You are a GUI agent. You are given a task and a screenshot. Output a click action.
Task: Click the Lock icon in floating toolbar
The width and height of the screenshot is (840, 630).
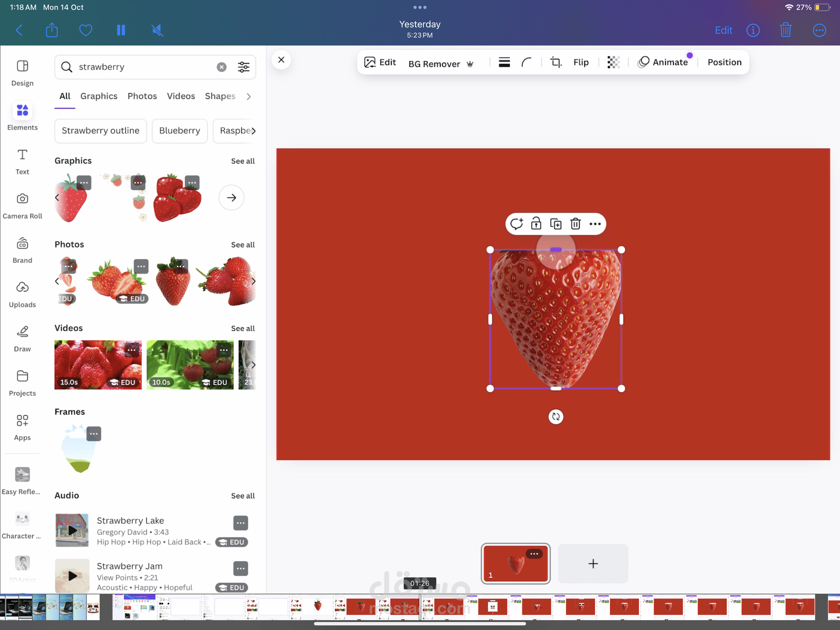pyautogui.click(x=536, y=224)
